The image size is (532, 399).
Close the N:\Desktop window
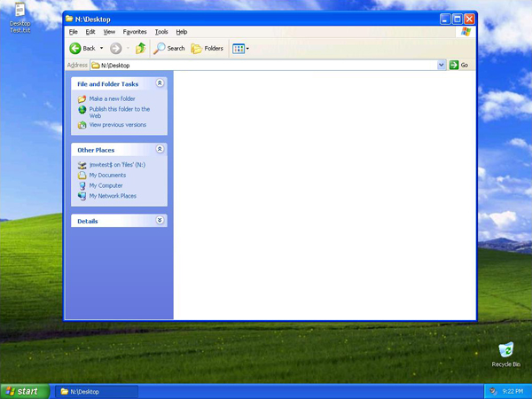coord(469,20)
